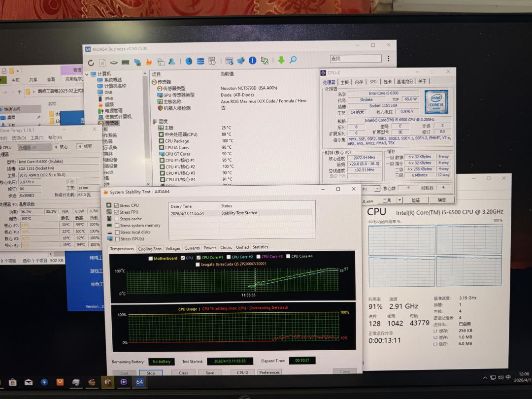Click the volume icon in the system tray

(501, 377)
